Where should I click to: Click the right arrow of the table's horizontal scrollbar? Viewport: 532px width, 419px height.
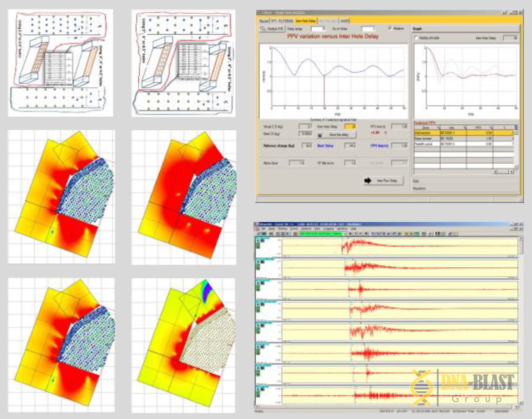511,171
